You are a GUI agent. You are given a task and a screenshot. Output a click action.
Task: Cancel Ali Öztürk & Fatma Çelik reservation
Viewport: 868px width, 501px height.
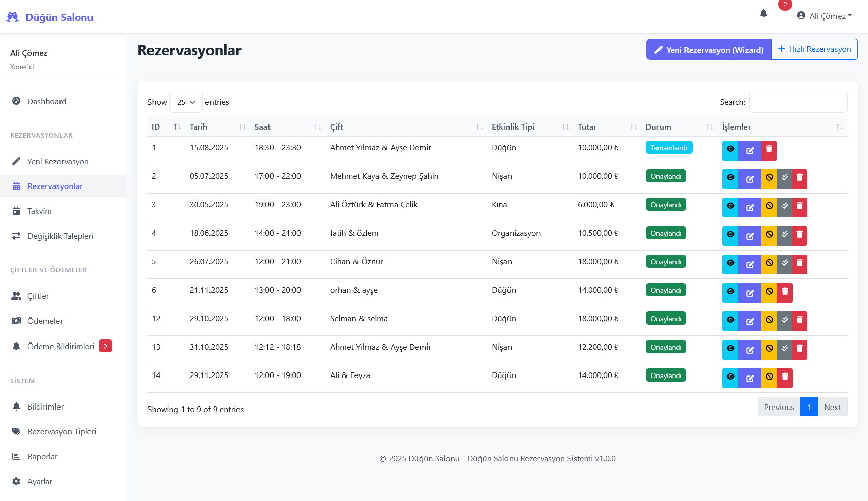pyautogui.click(x=769, y=207)
